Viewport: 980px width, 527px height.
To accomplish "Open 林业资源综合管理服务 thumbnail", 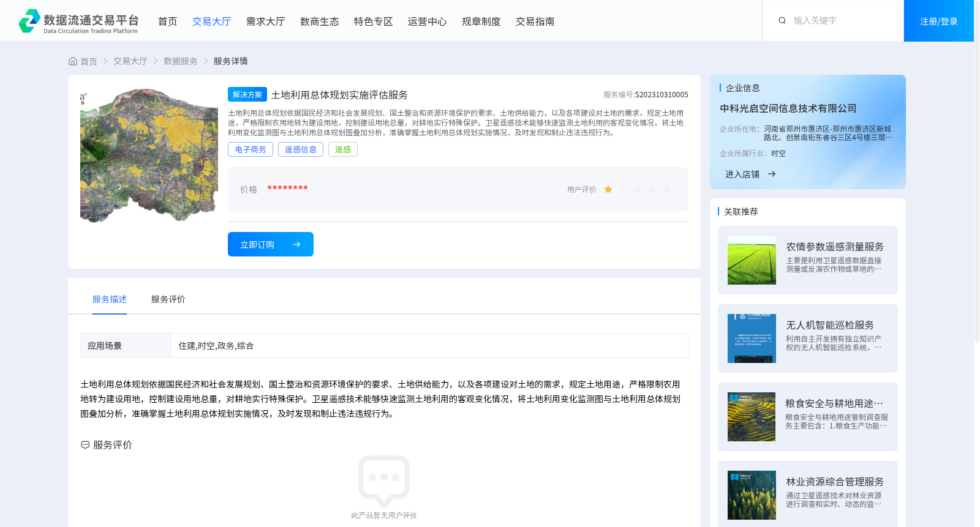I will (752, 495).
